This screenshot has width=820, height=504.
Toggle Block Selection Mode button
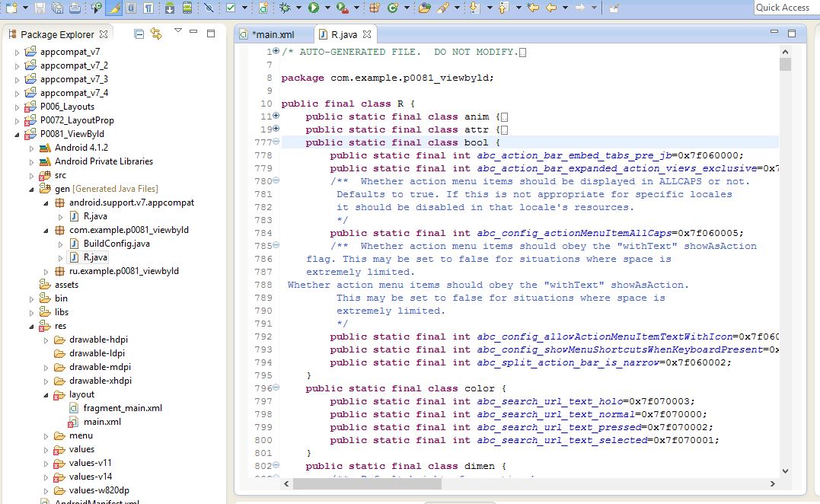pos(131,8)
